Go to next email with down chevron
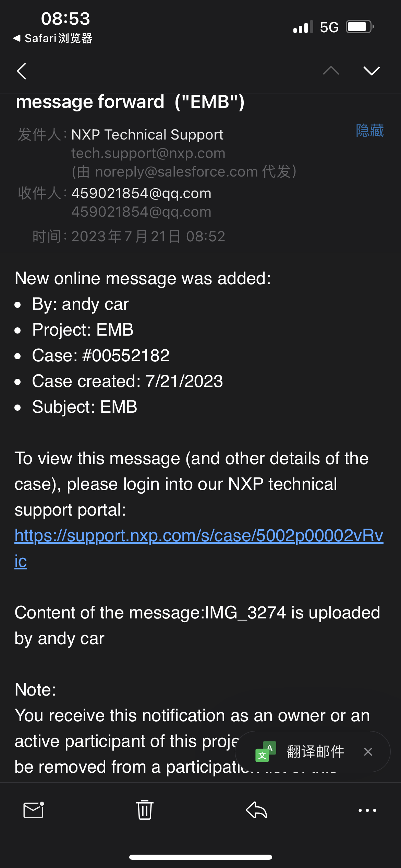This screenshot has height=868, width=401. click(372, 71)
